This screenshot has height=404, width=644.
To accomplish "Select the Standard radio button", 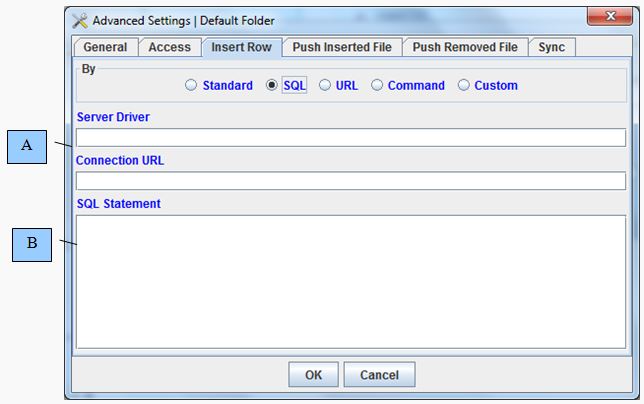I will click(191, 86).
